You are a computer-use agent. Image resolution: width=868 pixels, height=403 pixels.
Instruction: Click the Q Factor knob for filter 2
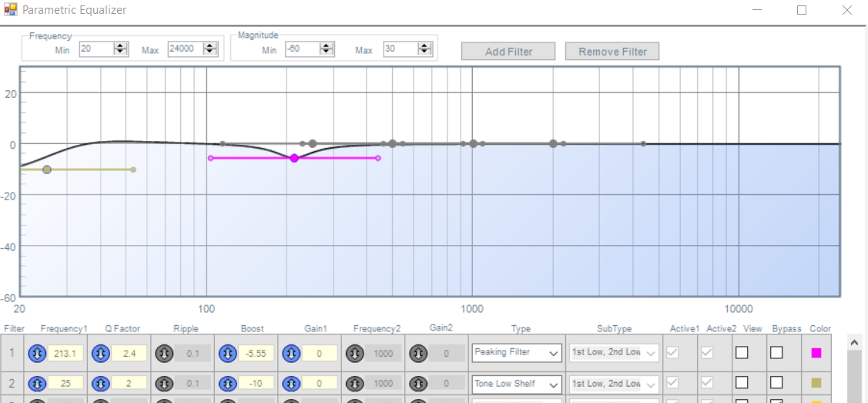(x=99, y=384)
